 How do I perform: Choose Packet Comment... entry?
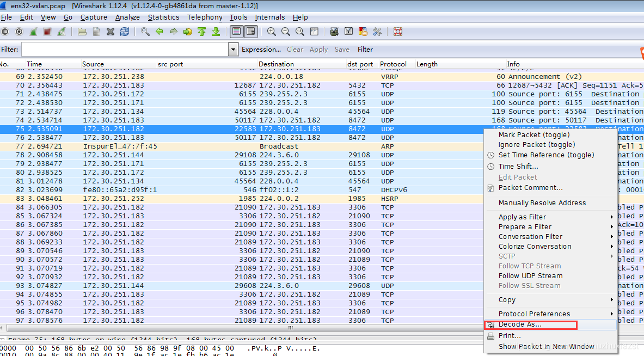coord(530,188)
